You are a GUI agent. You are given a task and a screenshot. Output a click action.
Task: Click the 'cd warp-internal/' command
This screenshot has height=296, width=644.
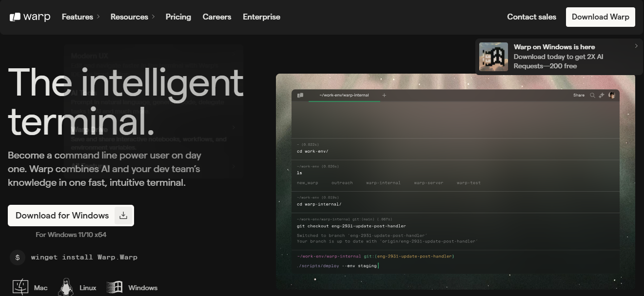pos(319,204)
